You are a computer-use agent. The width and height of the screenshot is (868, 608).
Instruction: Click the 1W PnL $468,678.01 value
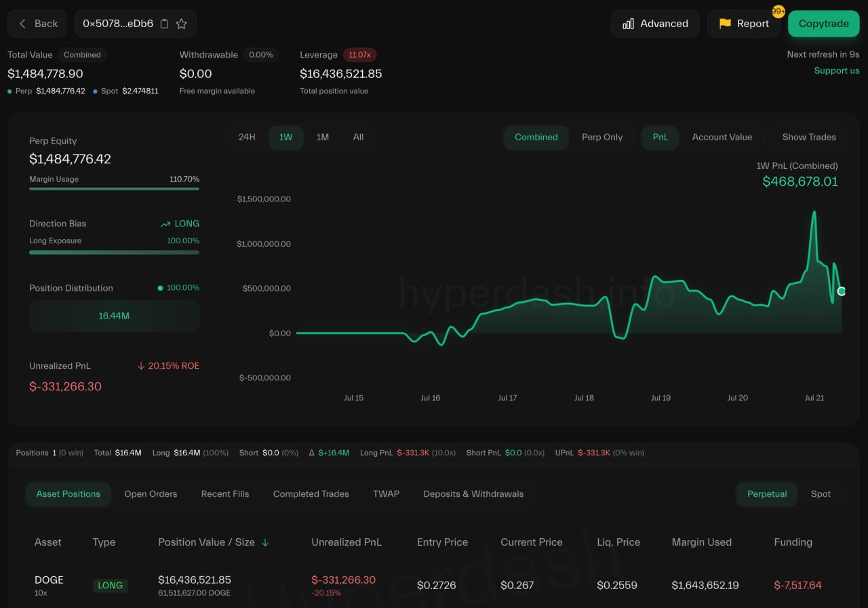tap(800, 182)
